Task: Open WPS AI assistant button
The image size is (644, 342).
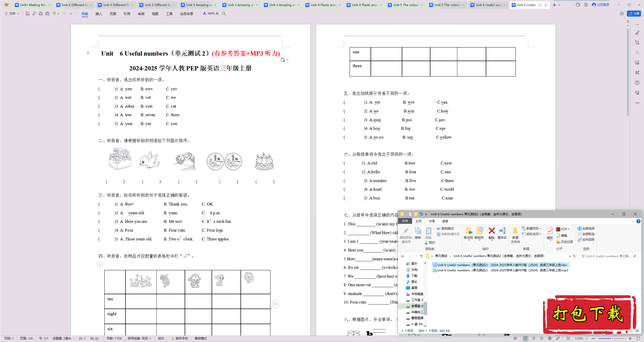Action: click(x=211, y=14)
